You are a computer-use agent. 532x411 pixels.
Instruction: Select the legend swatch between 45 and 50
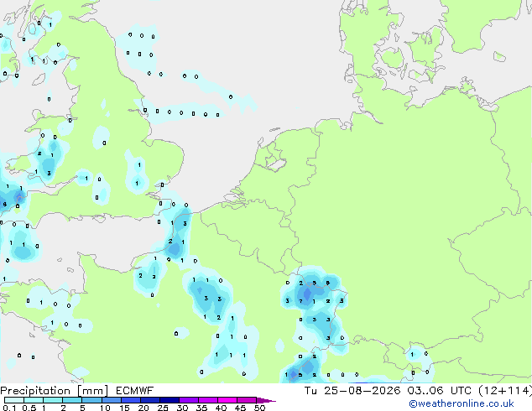247,400
